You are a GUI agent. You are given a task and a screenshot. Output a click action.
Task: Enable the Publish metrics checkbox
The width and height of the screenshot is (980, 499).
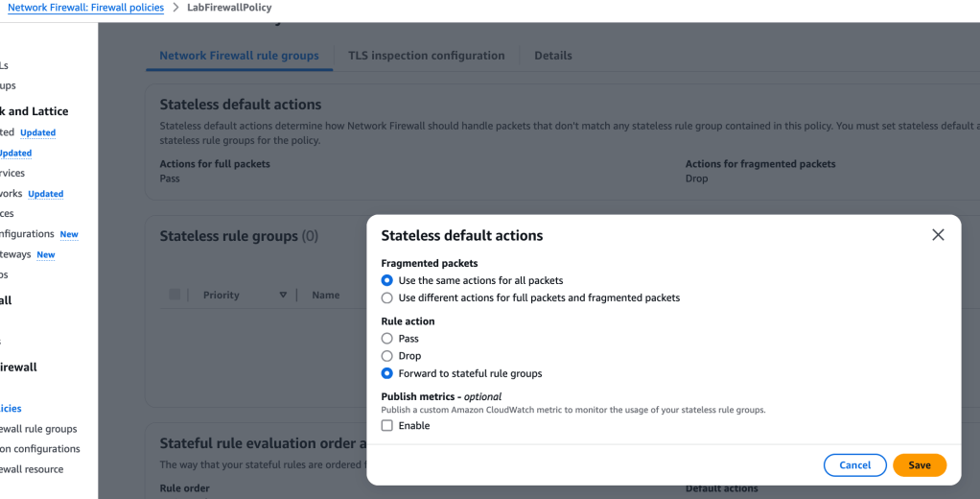coord(387,426)
